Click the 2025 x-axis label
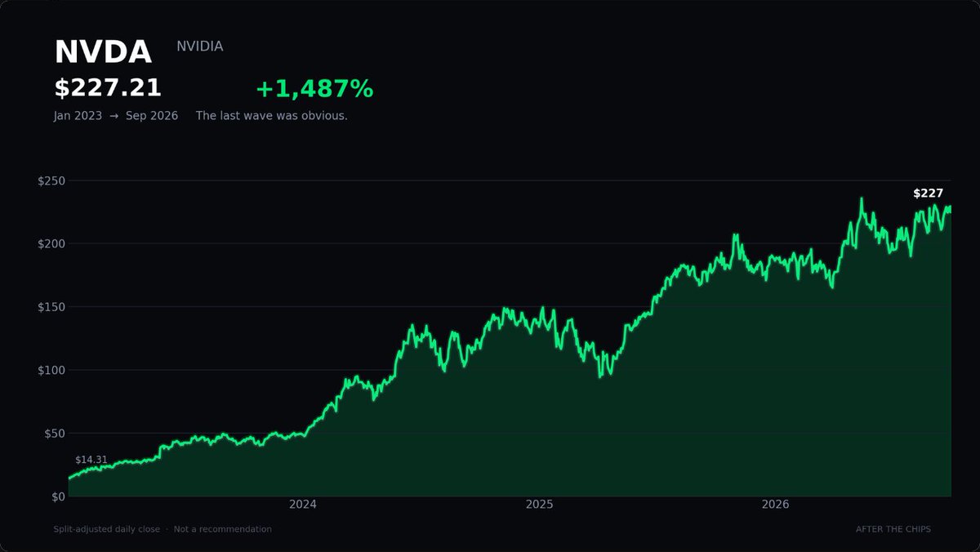980x552 pixels. pyautogui.click(x=539, y=505)
